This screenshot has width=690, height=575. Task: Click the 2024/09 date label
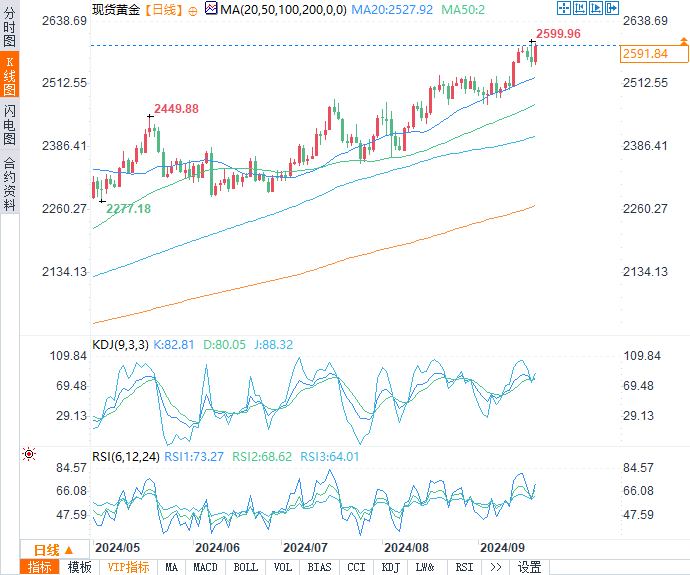(x=503, y=548)
